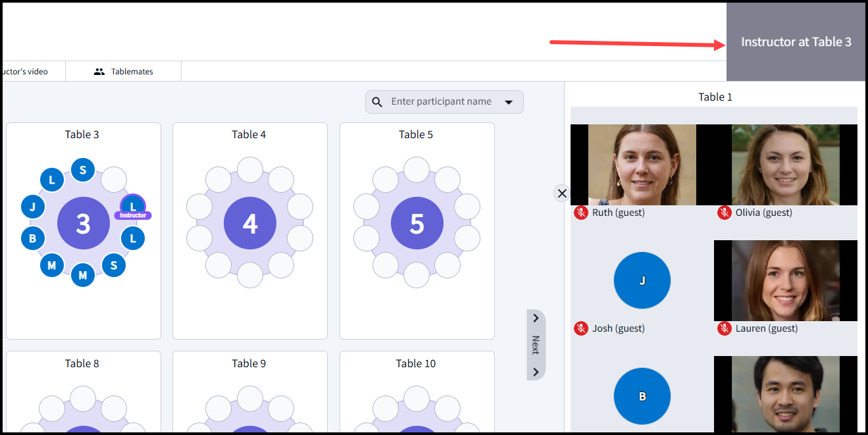
Task: Click the Table 1 panel heading
Action: [x=715, y=97]
